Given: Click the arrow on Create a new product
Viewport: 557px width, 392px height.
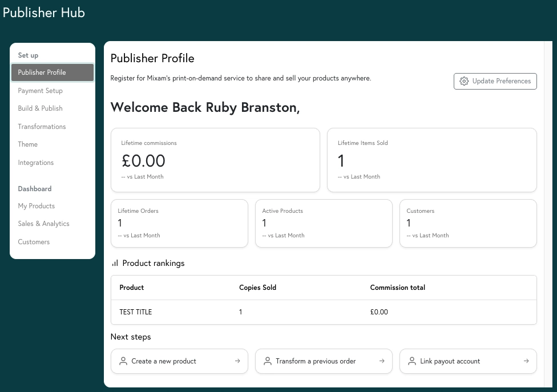Looking at the screenshot, I should [x=237, y=361].
